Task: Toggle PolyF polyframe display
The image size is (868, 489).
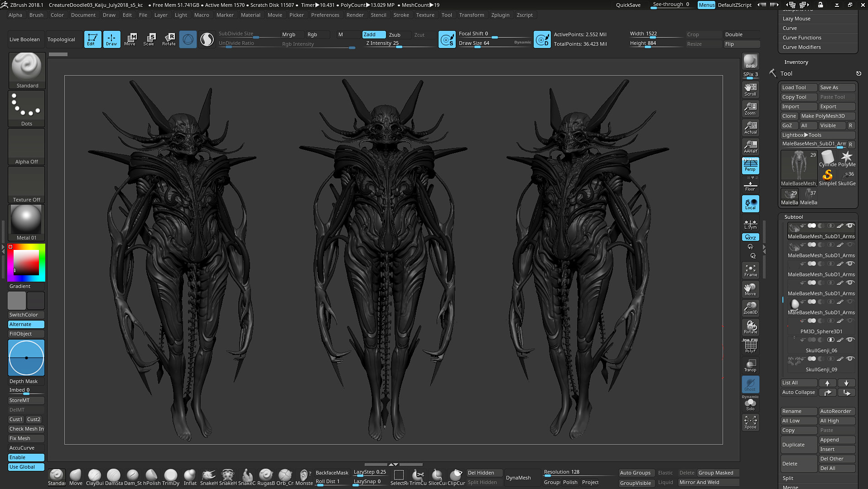Action: pyautogui.click(x=750, y=345)
